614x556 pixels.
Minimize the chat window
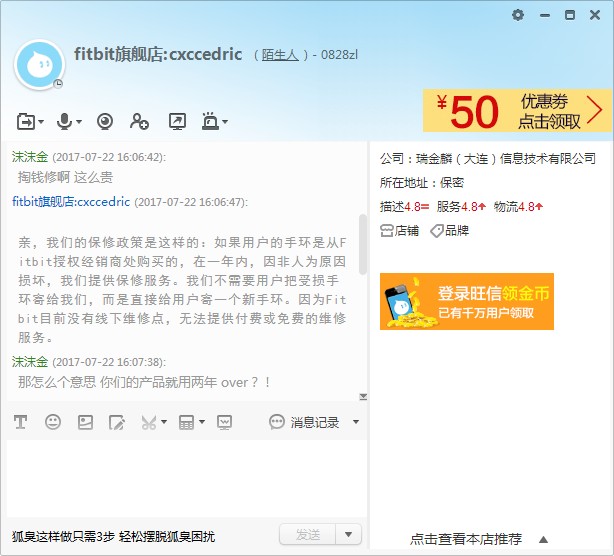click(545, 15)
